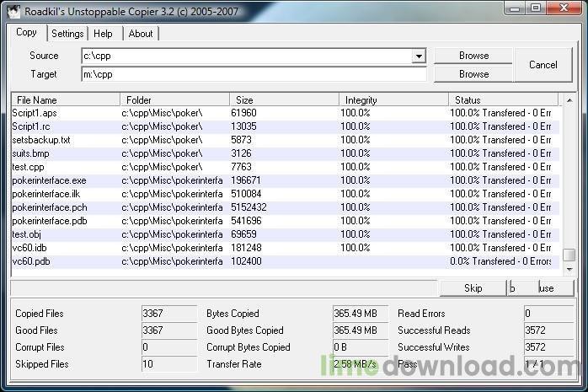Click the file list scroll down arrow

pyautogui.click(x=569, y=270)
